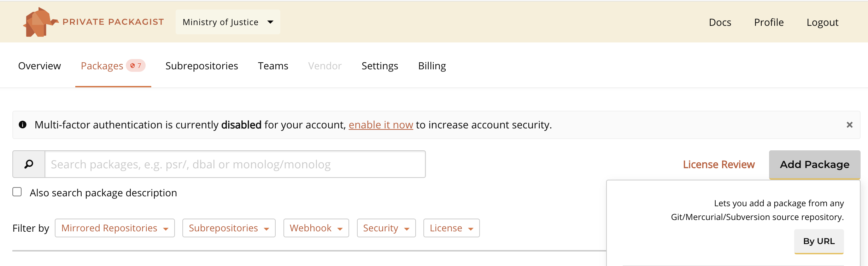Click the security badge showing 7 on Packages
Image resolution: width=868 pixels, height=266 pixels.
coord(136,65)
